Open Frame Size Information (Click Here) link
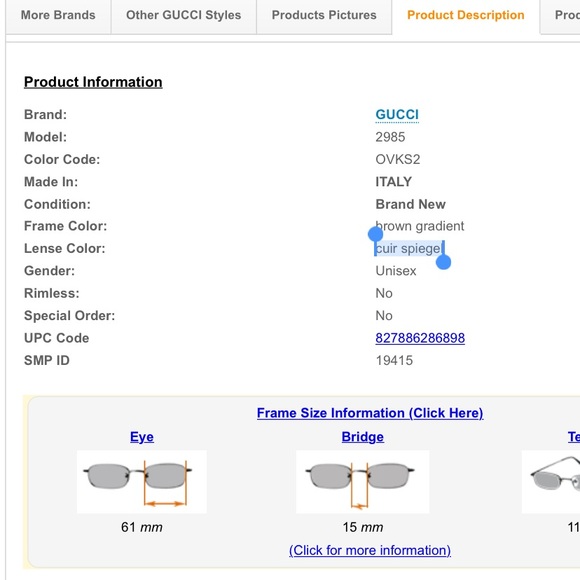Image resolution: width=580 pixels, height=580 pixels. pyautogui.click(x=370, y=413)
